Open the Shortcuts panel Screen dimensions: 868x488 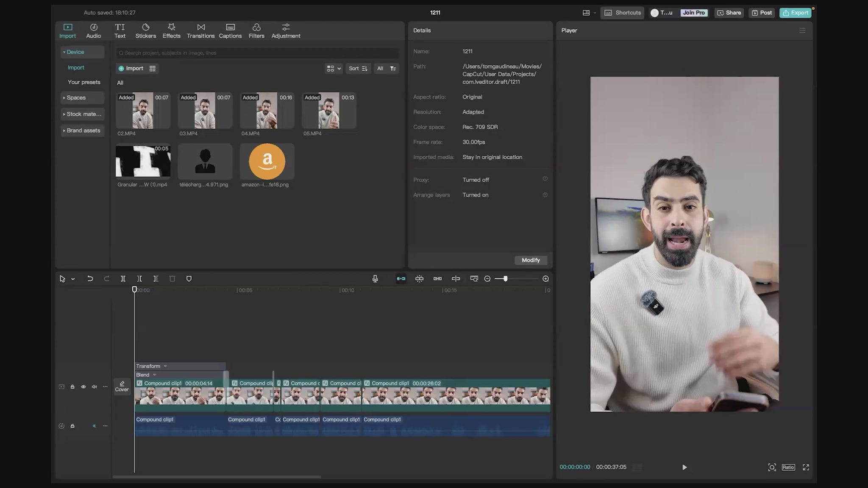click(622, 13)
